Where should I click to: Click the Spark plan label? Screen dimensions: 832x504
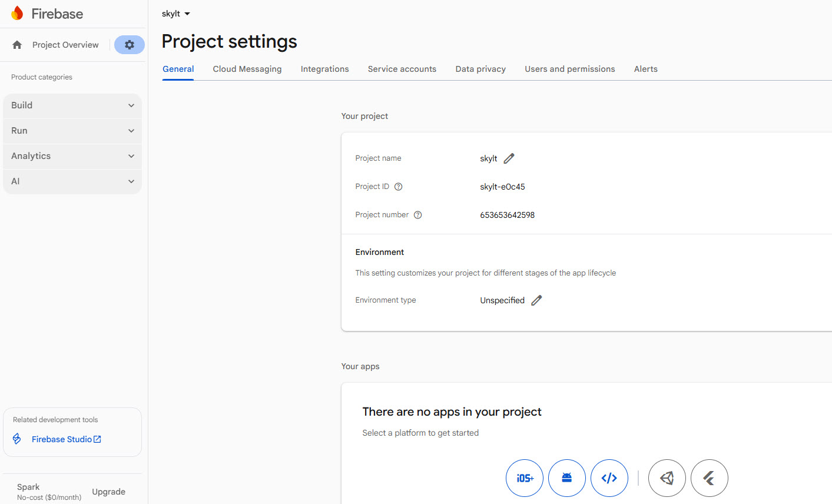point(28,487)
